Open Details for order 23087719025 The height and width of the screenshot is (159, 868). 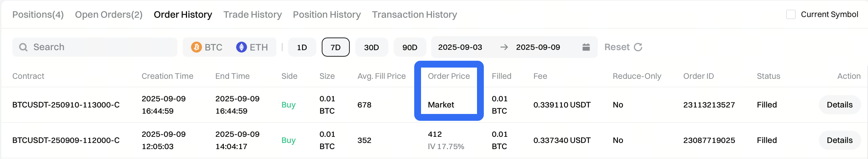[839, 140]
